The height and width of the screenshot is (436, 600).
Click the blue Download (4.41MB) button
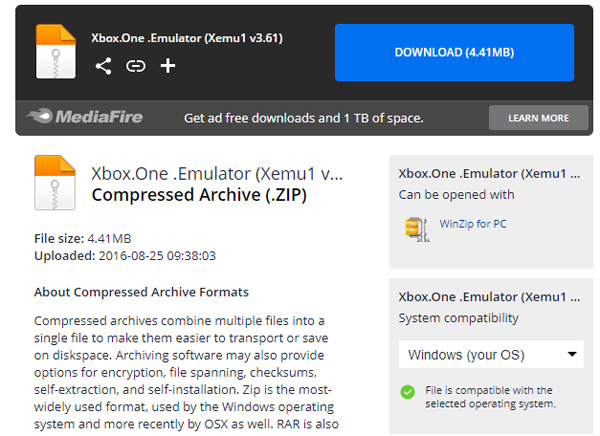[x=455, y=52]
